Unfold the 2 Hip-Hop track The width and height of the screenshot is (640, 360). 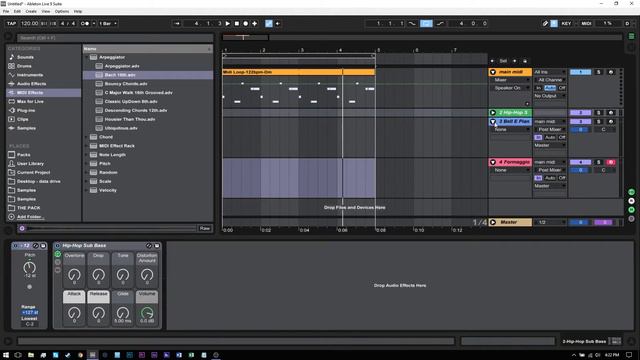click(x=493, y=113)
